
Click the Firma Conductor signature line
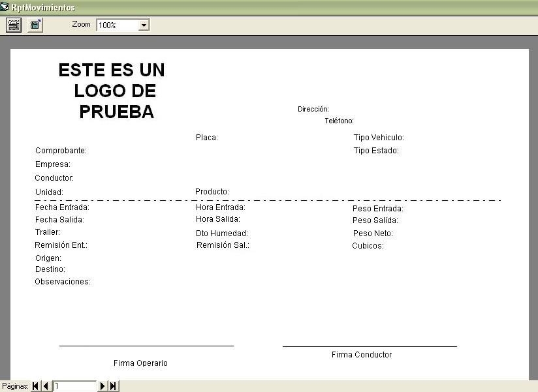[370, 346]
